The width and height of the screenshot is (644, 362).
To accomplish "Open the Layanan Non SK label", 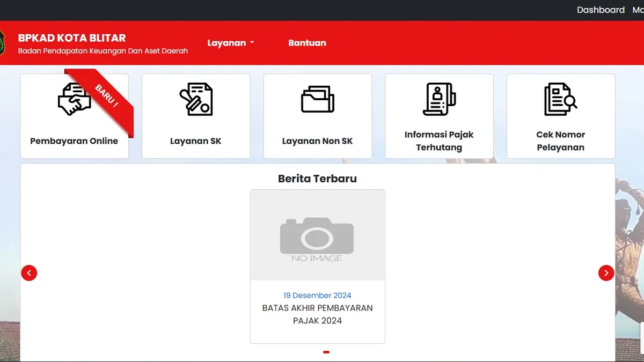I will (x=318, y=141).
